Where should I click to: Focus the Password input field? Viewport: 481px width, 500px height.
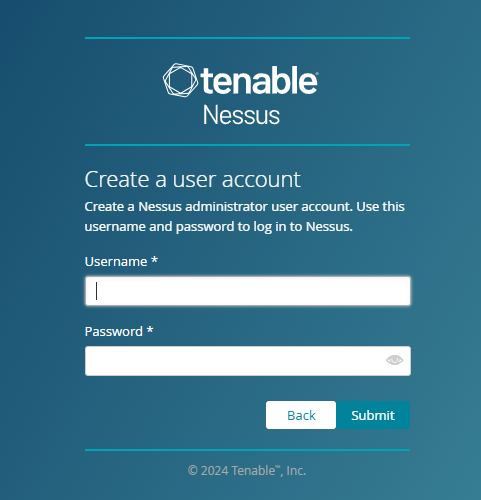tap(248, 361)
